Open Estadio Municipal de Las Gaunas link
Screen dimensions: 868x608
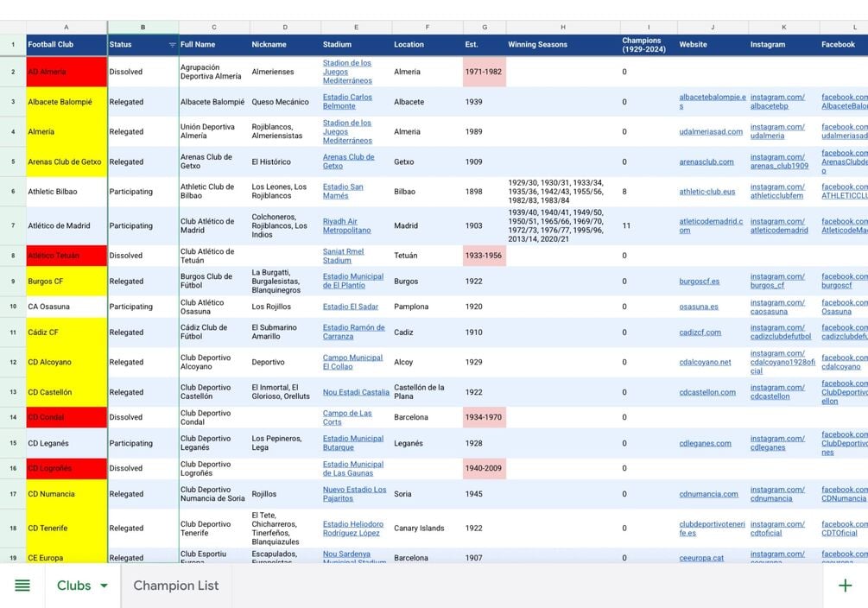point(353,468)
